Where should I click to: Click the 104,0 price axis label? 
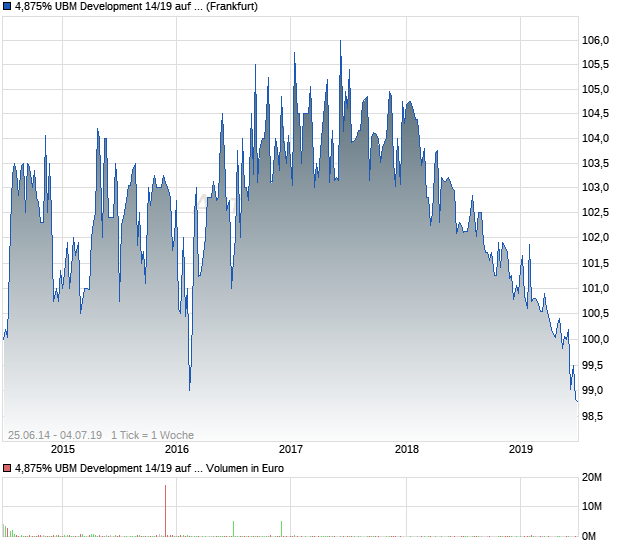(595, 138)
